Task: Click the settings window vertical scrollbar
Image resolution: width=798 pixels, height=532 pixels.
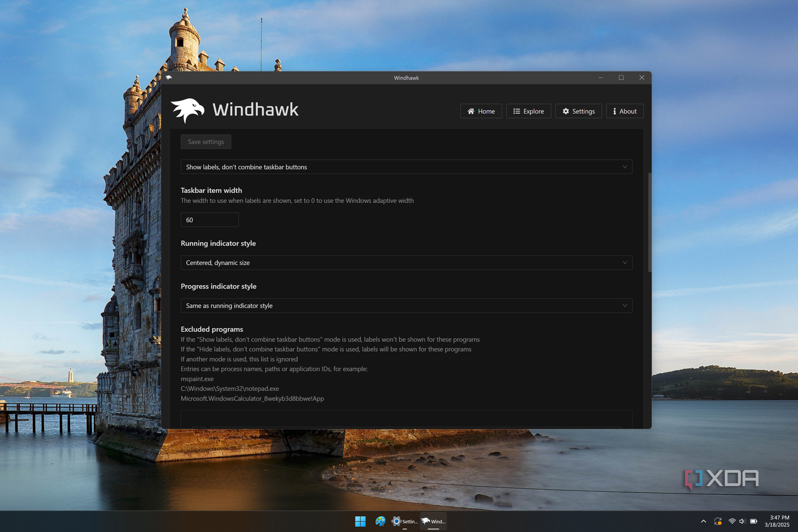Action: point(649,222)
